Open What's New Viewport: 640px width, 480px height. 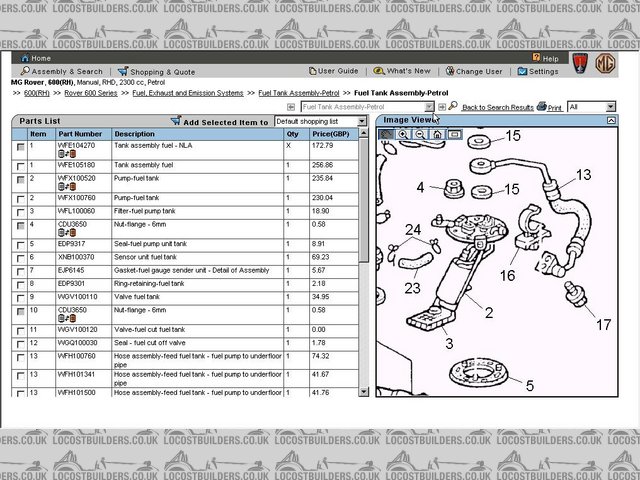coord(402,71)
